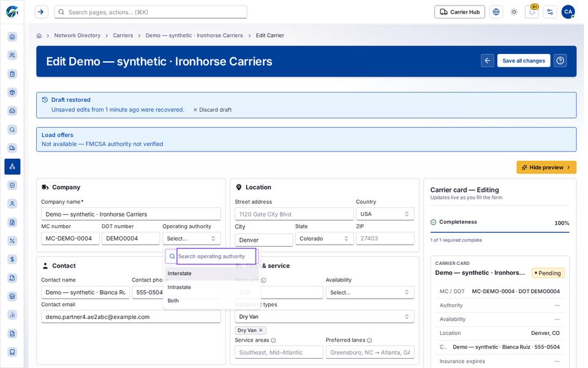Remove the Dry Van tag

[261, 330]
